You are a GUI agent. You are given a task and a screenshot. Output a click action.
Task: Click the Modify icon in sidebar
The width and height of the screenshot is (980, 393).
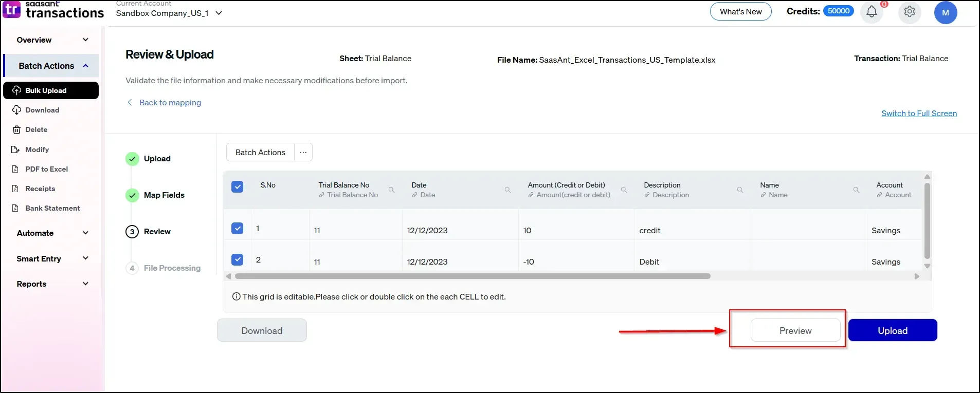15,149
